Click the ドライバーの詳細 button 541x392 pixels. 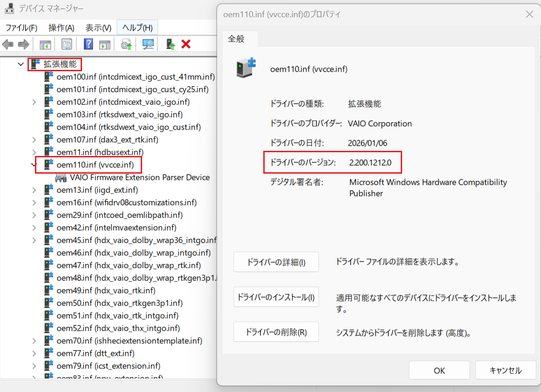(x=276, y=262)
